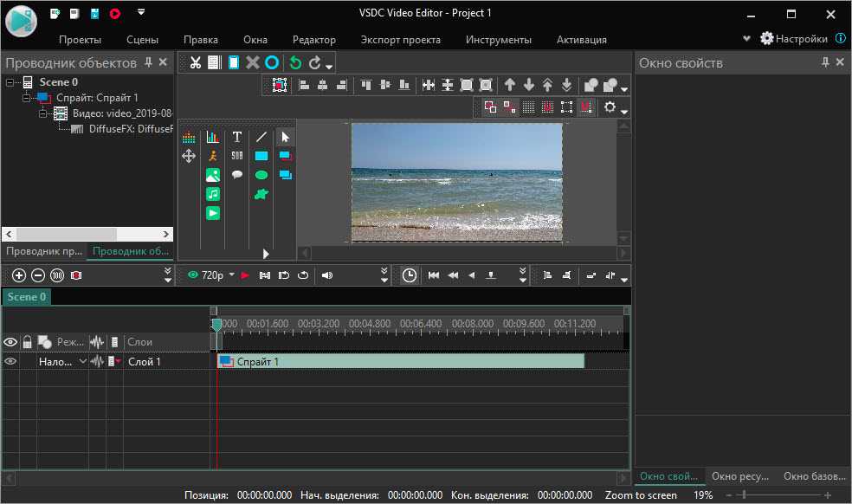Click the Настройки settings button
The height and width of the screenshot is (504, 852).
point(793,39)
